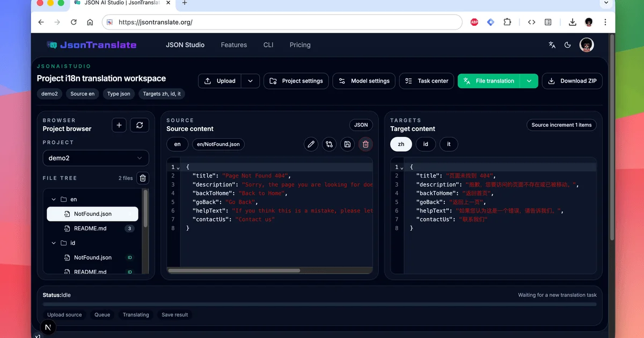Viewport: 644px width, 338px height.
Task: Open the reading list side panel icon
Action: click(x=548, y=22)
